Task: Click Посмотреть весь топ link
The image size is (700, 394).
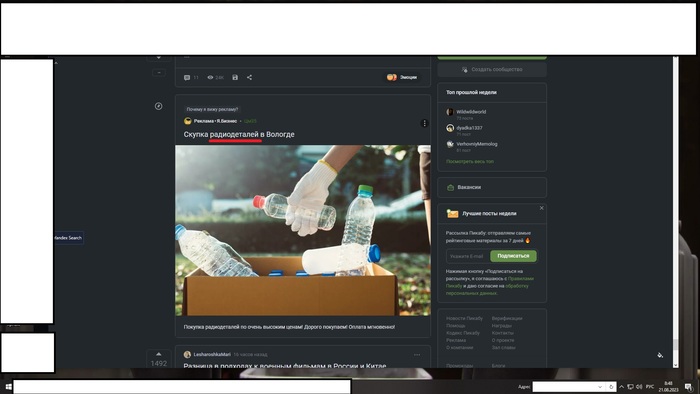Action: pyautogui.click(x=470, y=162)
